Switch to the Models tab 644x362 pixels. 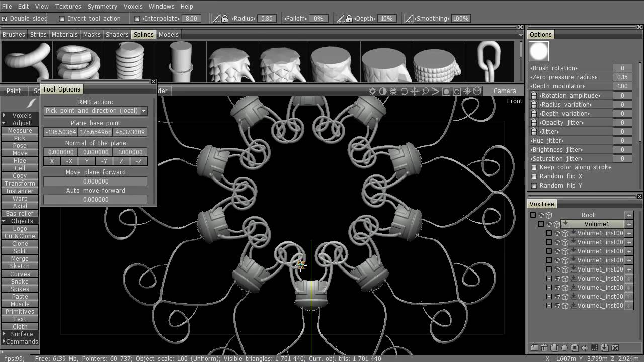(x=169, y=34)
